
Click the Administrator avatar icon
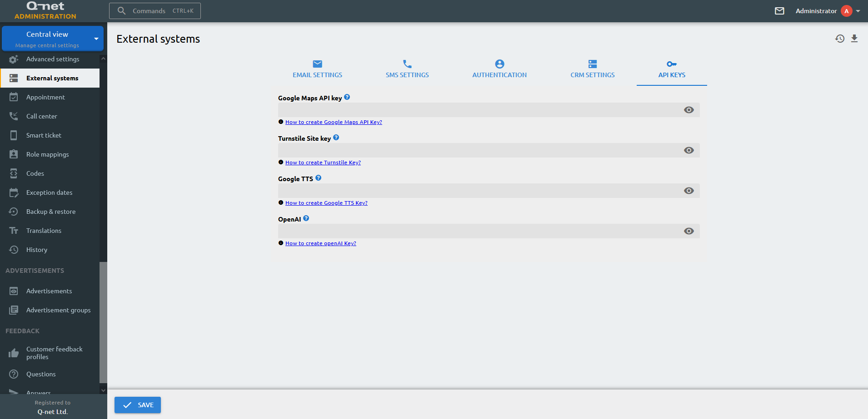click(x=846, y=11)
